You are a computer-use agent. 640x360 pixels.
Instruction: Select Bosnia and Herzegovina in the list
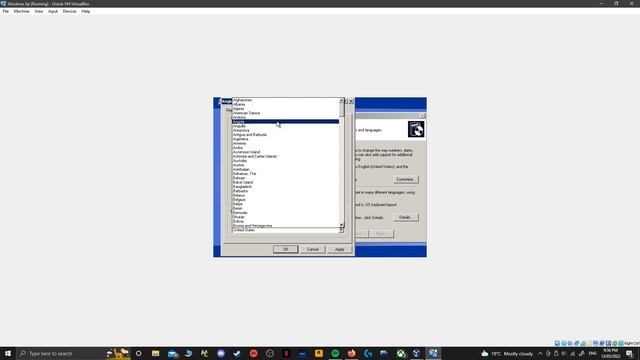pyautogui.click(x=285, y=226)
